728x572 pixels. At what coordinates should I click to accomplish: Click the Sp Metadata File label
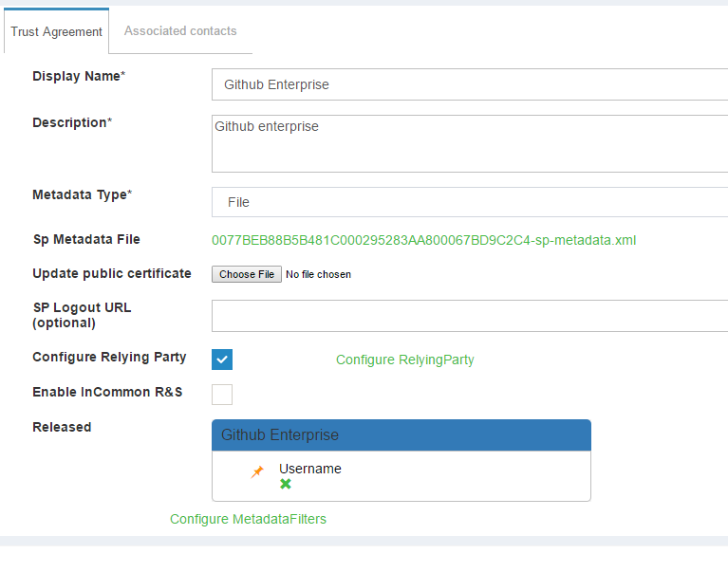tap(85, 239)
